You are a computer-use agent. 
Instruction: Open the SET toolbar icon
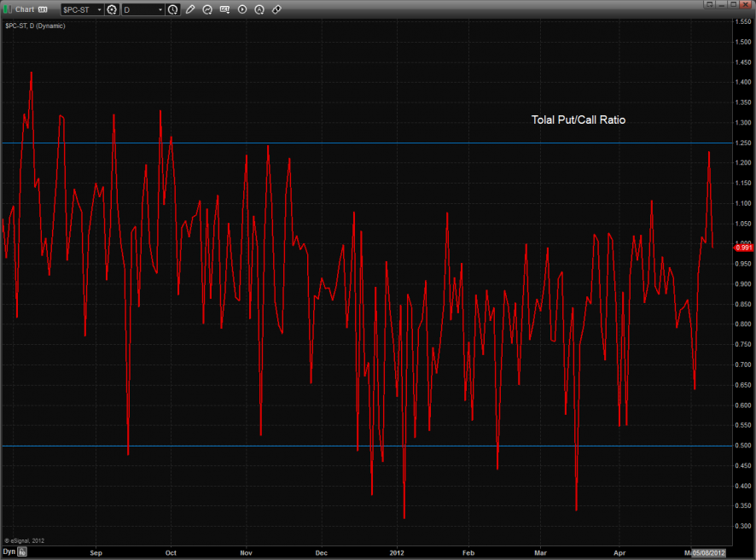[x=224, y=9]
